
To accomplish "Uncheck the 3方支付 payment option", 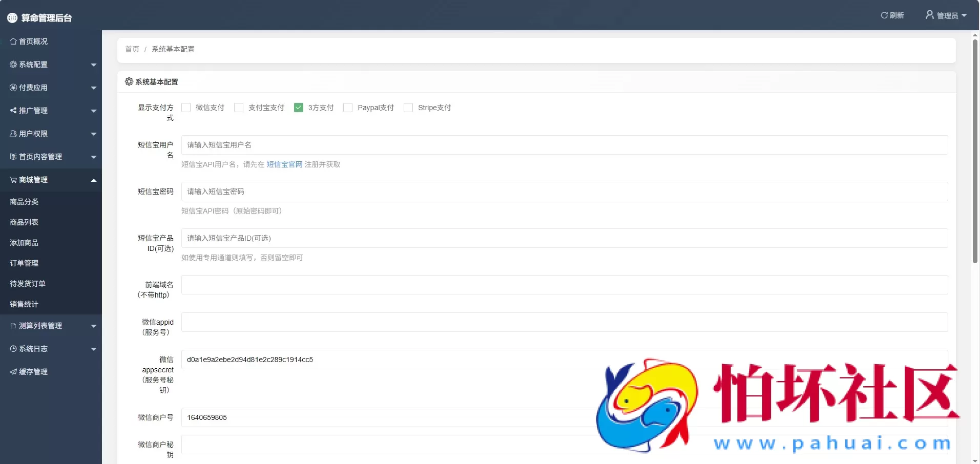I will tap(299, 108).
